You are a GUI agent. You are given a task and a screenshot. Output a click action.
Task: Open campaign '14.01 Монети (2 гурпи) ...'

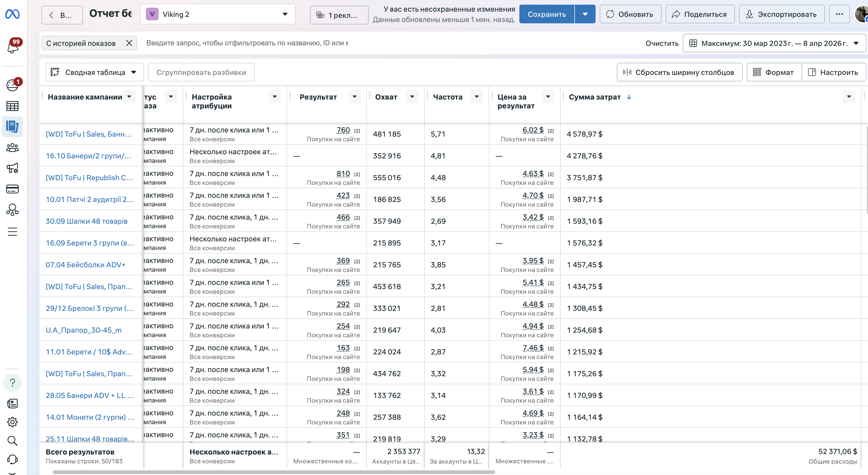(x=90, y=417)
